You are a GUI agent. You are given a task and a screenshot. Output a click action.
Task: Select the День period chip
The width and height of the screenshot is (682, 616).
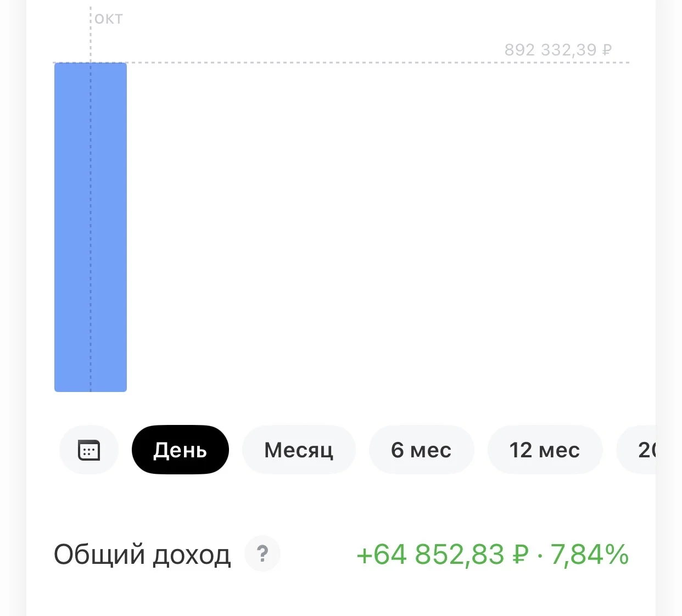coord(180,450)
